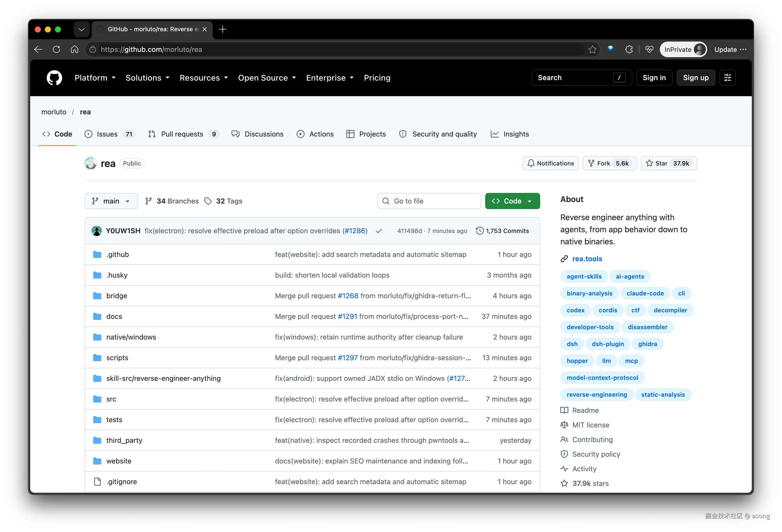Switch to the Issues tab
The height and width of the screenshot is (532, 782).
click(x=110, y=134)
